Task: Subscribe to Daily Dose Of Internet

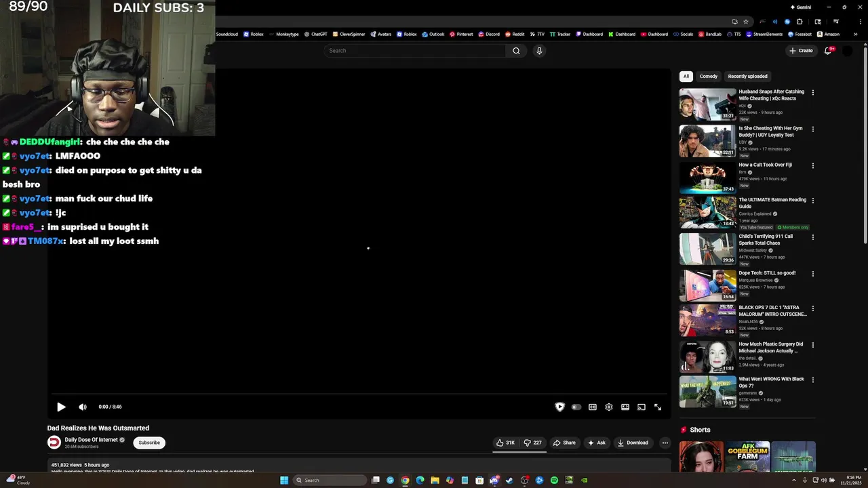Action: [149, 443]
